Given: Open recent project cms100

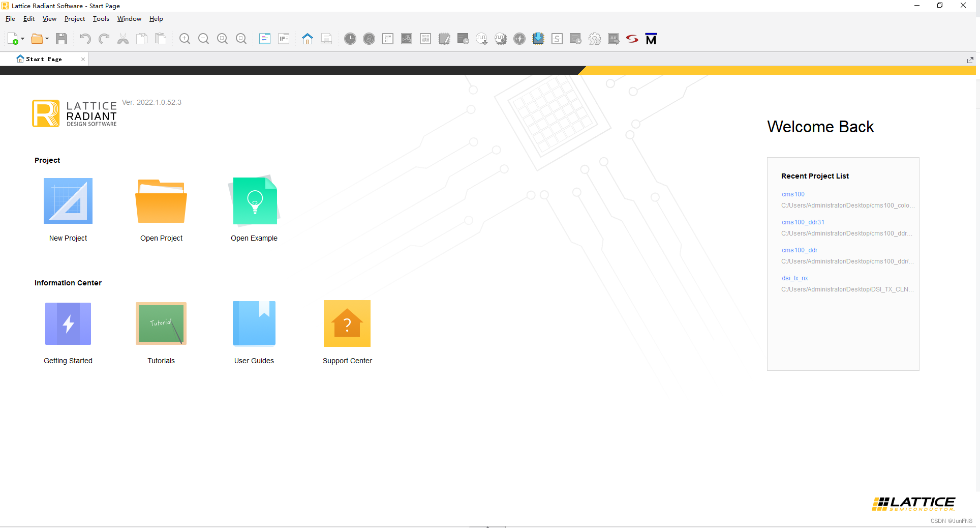Looking at the screenshot, I should tap(793, 194).
